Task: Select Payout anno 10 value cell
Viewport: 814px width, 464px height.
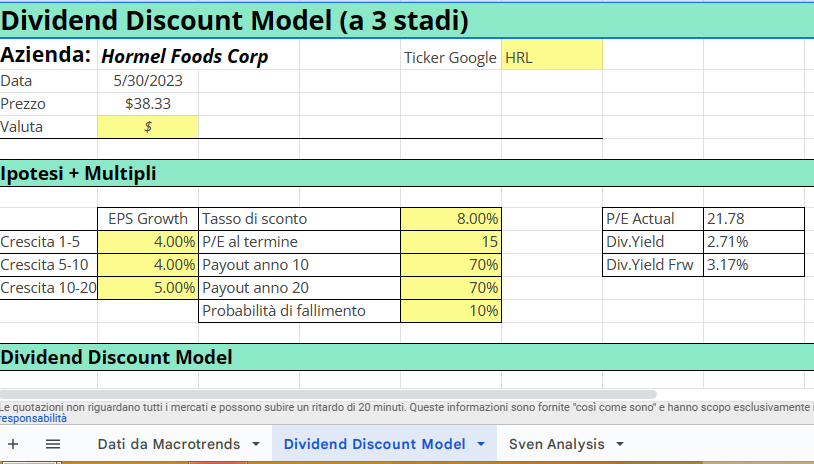Action: coord(451,265)
